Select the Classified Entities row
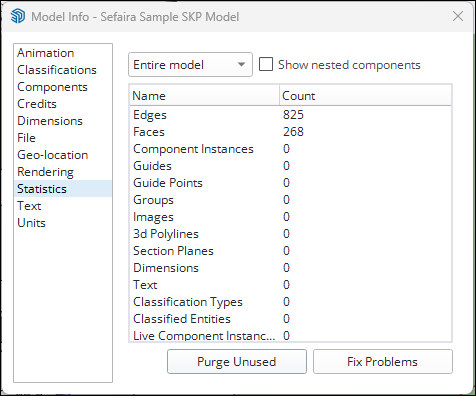 pyautogui.click(x=290, y=319)
